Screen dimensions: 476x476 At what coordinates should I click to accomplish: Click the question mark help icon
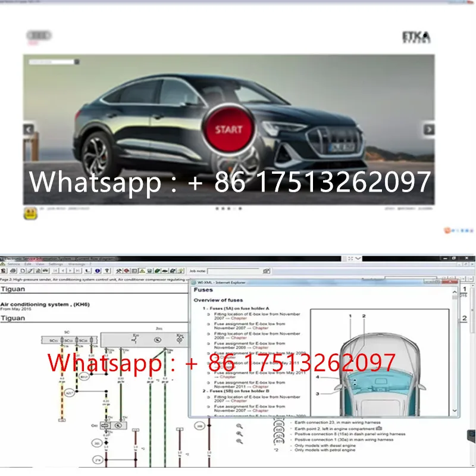click(107, 271)
